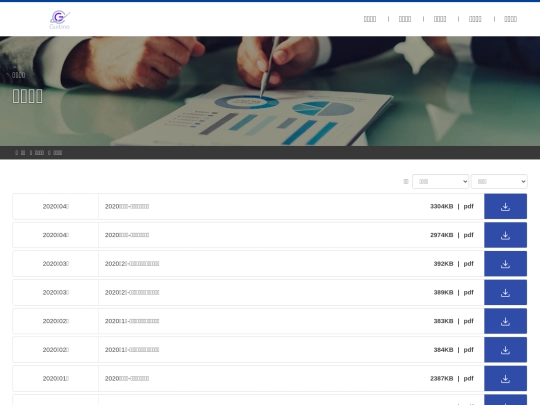Click the final breadcrumb entry
The height and width of the screenshot is (405, 540).
(x=58, y=153)
